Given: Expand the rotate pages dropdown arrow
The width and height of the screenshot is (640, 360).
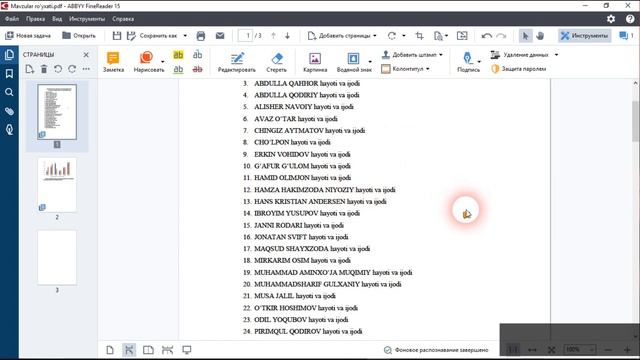Looking at the screenshot, I should click(404, 36).
